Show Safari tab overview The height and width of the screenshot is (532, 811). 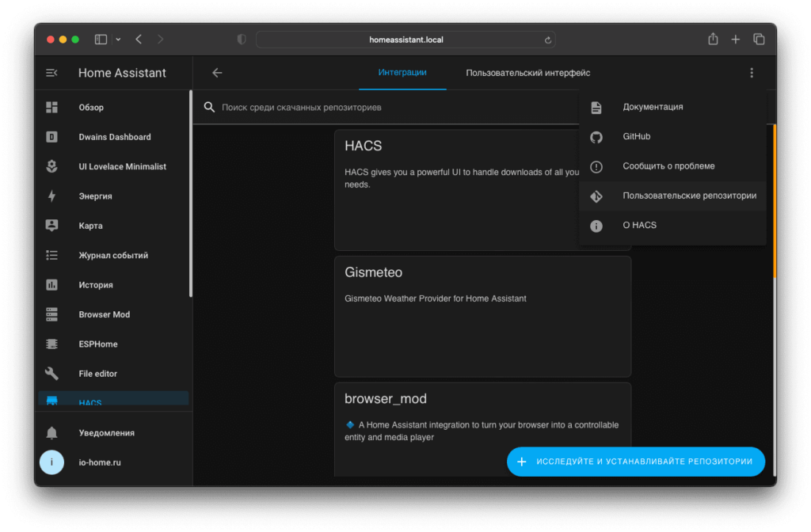point(759,40)
